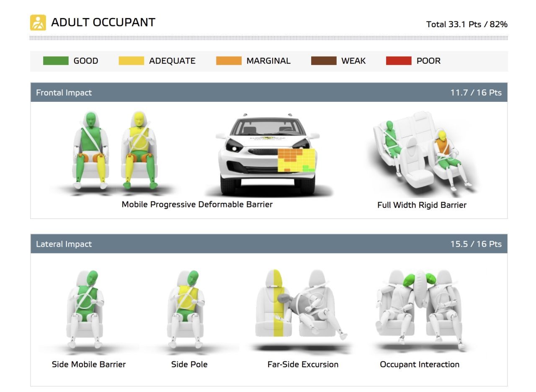Viewport: 536px width, 392px height.
Task: Select the Frontal Impact section header
Action: tap(269, 93)
